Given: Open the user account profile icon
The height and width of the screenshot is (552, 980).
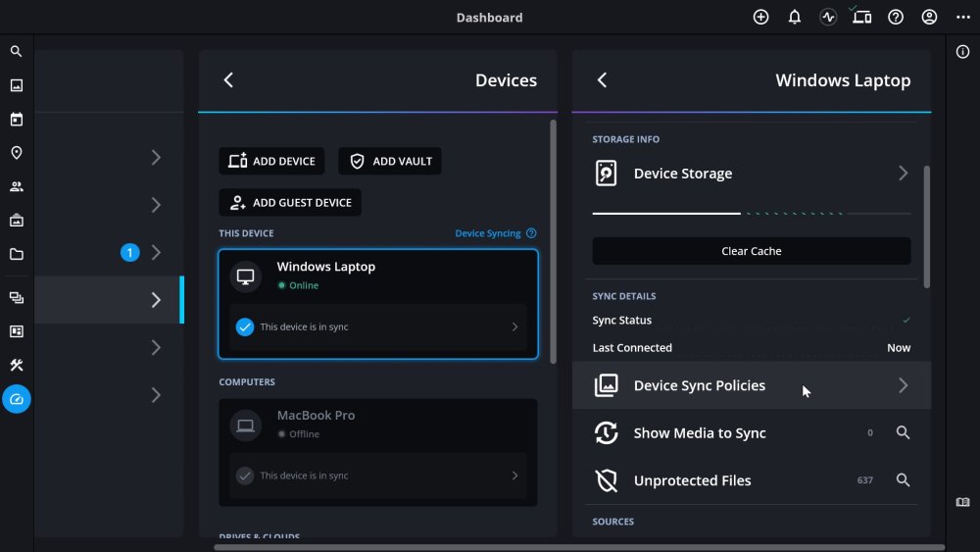Looking at the screenshot, I should click(929, 18).
